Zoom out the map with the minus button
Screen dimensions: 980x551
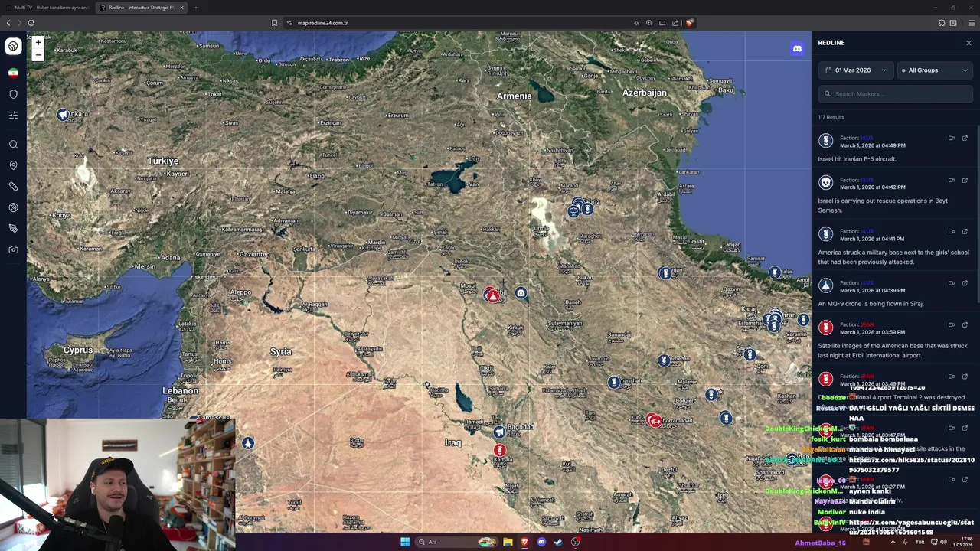[38, 54]
